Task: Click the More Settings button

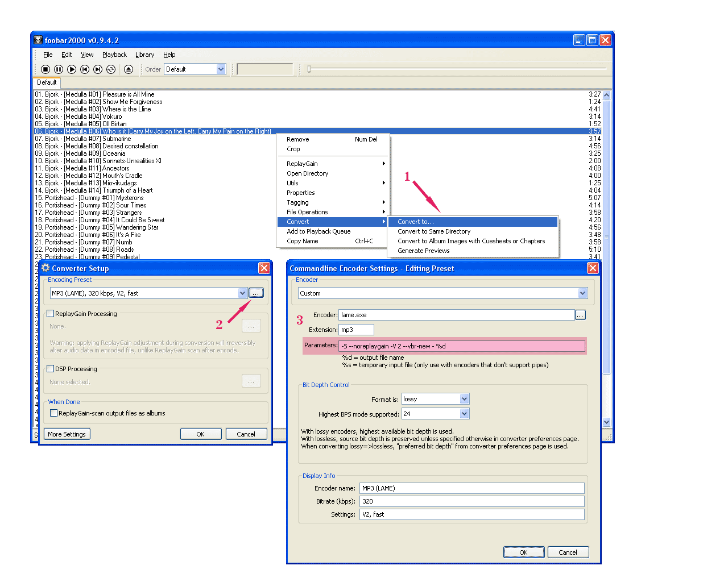Action: [67, 434]
